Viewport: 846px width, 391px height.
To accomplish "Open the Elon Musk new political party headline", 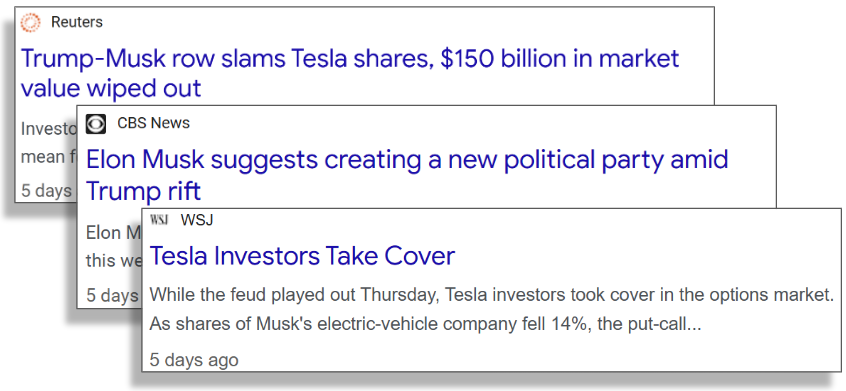I will coord(407,175).
